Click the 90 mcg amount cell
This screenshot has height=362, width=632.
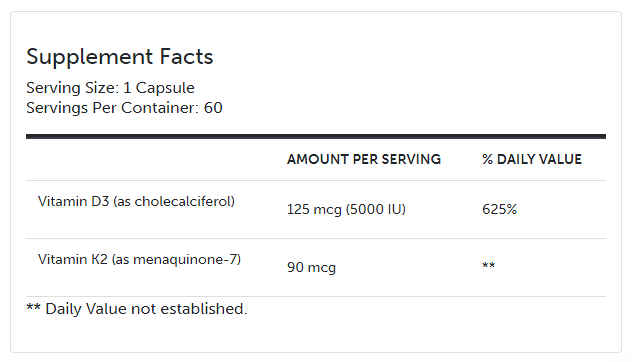click(311, 267)
